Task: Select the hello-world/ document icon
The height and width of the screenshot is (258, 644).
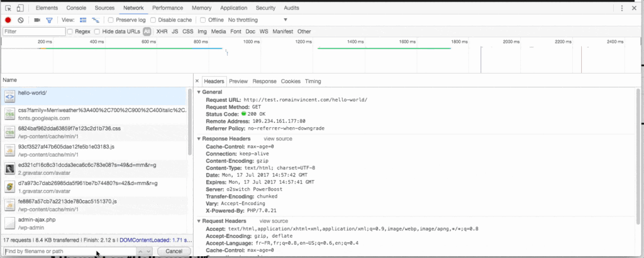Action: pyautogui.click(x=10, y=96)
